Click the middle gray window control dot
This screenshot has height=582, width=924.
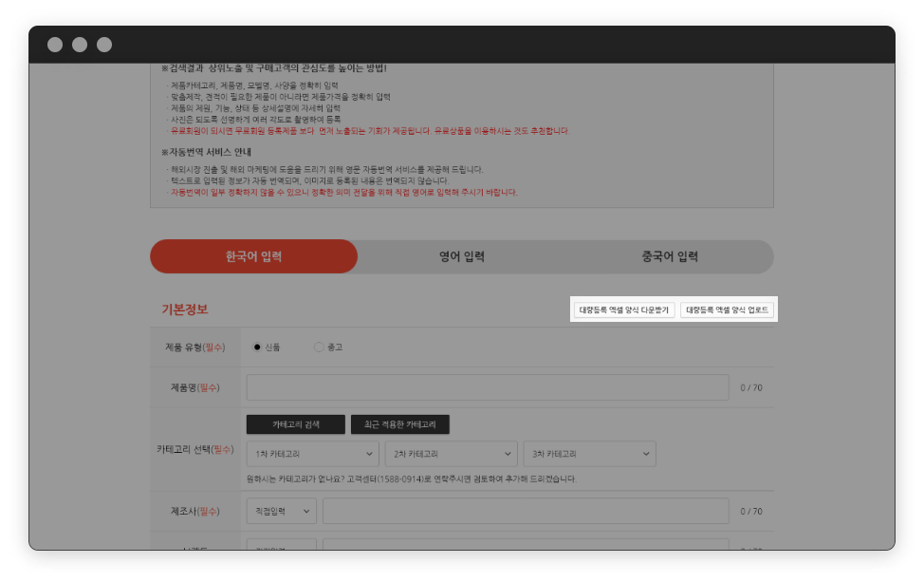tap(80, 45)
